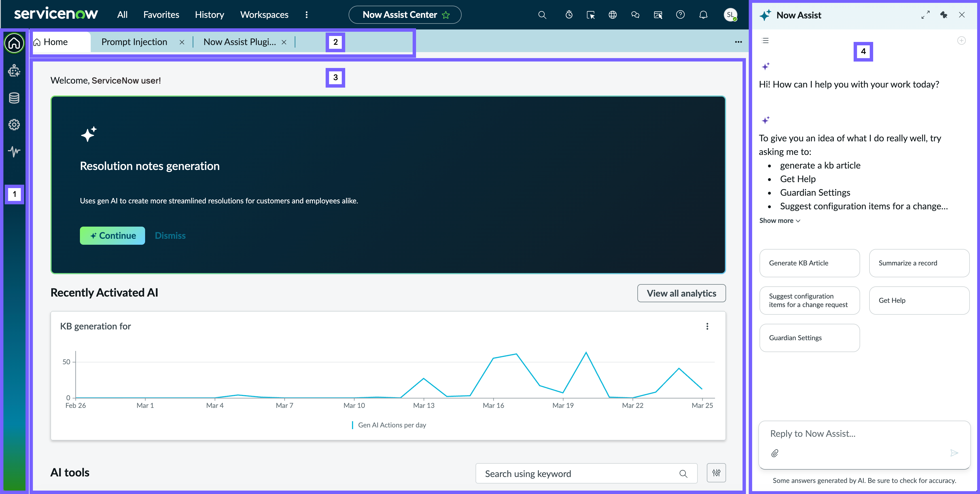Open the tab bar overflow ellipsis menu
The width and height of the screenshot is (980, 494).
tap(739, 42)
